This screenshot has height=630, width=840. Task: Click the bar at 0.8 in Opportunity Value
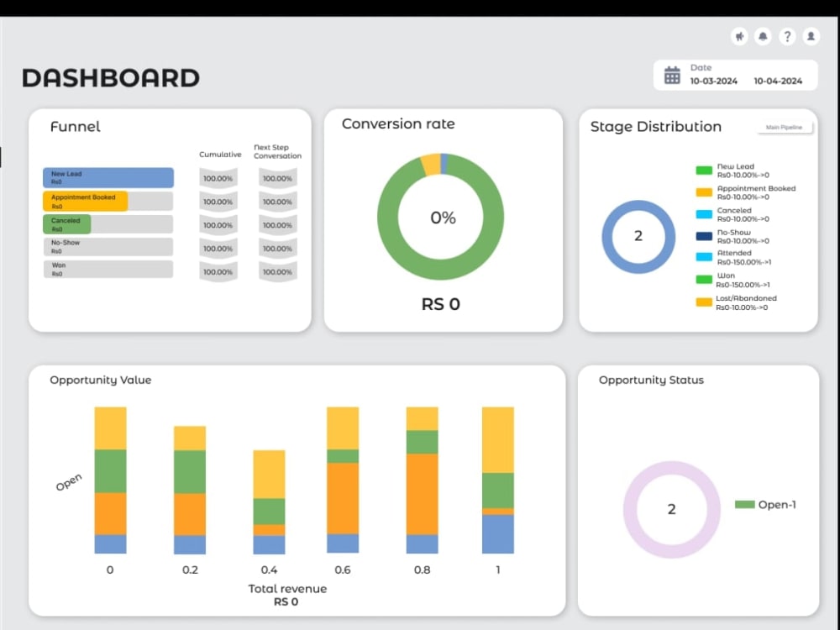point(423,480)
